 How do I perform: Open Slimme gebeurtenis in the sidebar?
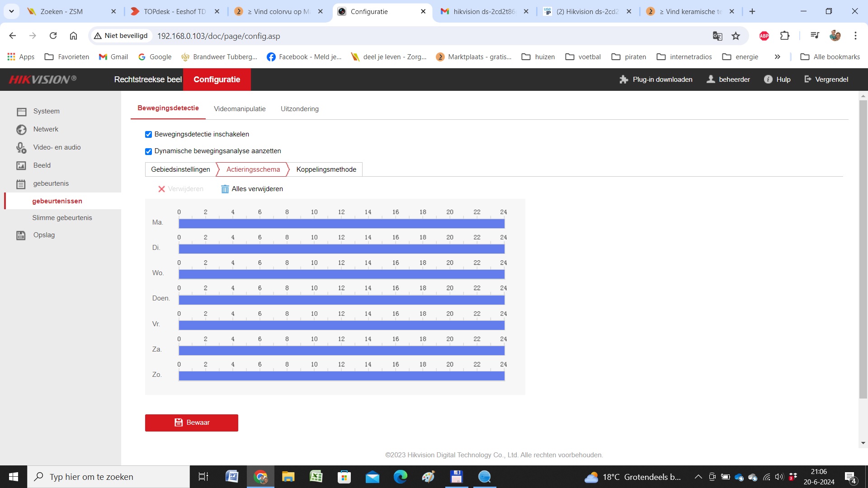click(62, 218)
